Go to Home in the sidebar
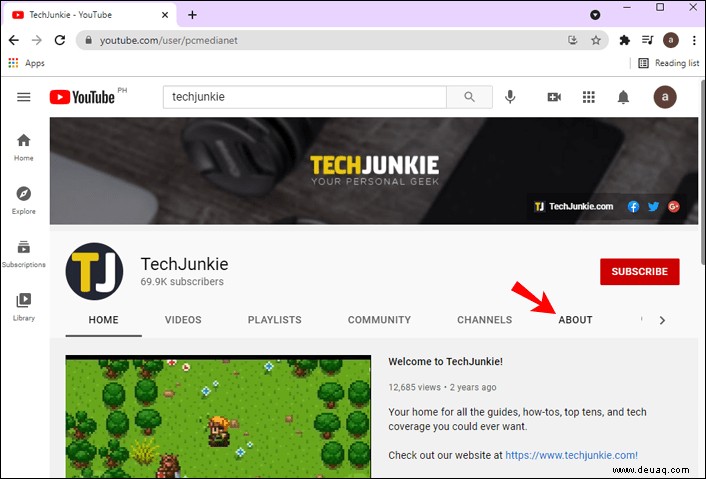Viewport: 706px width, 479px height. pos(23,148)
